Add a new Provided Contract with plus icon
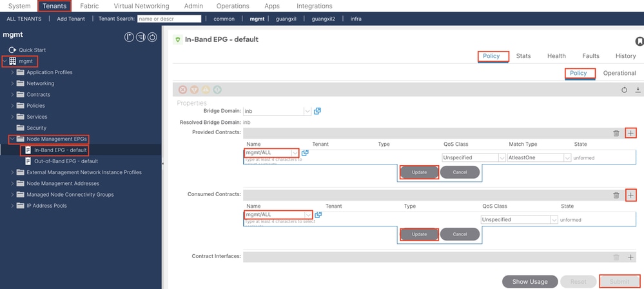The image size is (644, 289). pyautogui.click(x=630, y=133)
